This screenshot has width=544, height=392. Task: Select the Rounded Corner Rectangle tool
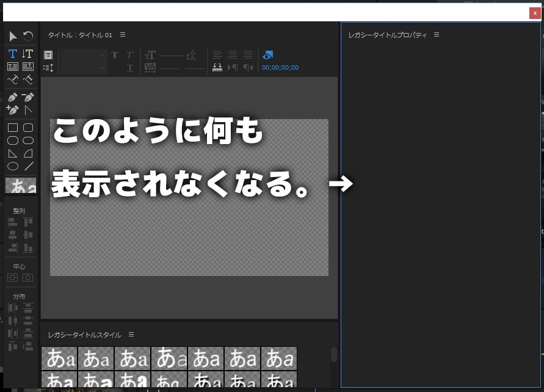28,128
